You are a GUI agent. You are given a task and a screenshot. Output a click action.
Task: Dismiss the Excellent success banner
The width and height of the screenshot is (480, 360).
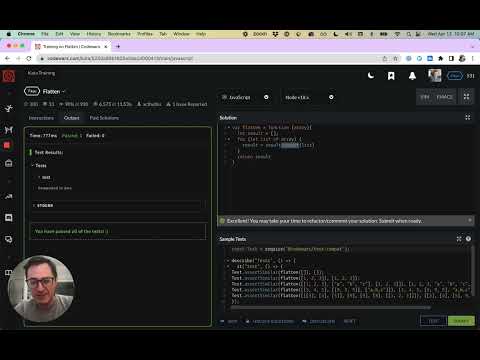tap(470, 220)
